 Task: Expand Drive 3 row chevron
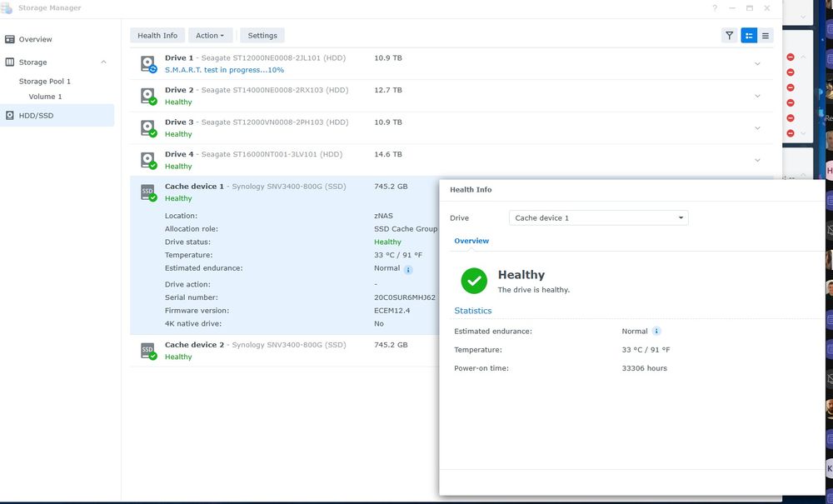757,128
